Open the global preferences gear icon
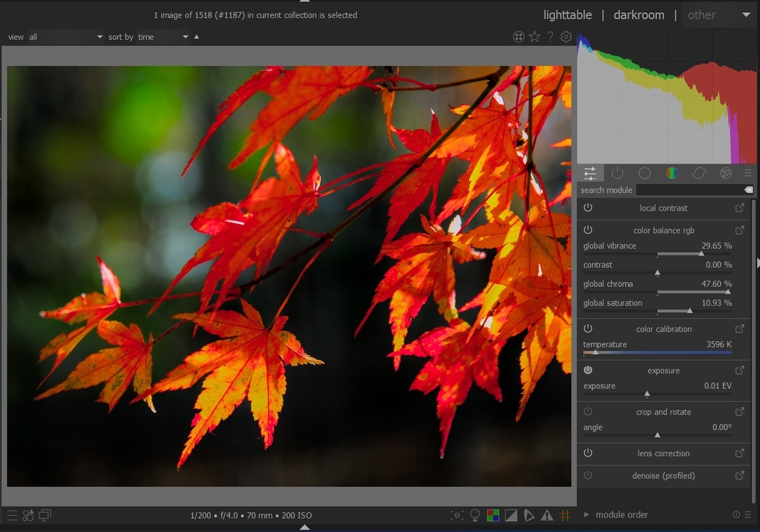Viewport: 760px width, 532px height. tap(566, 37)
